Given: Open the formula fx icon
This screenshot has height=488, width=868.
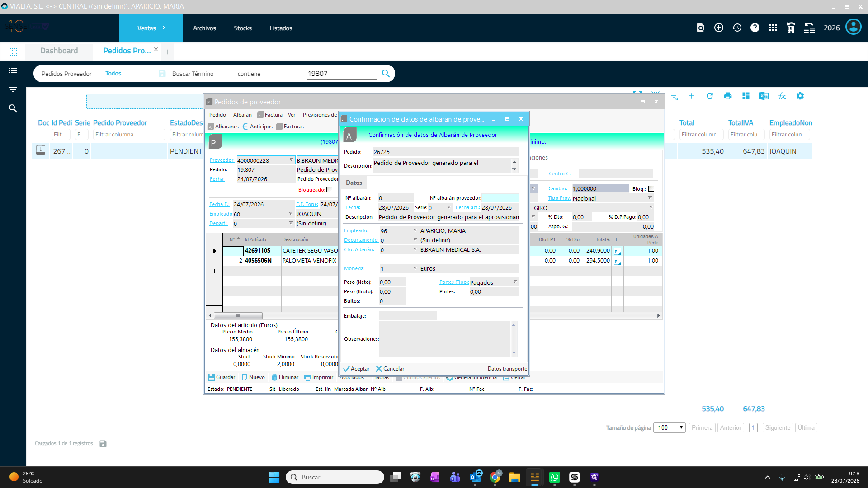Looking at the screenshot, I should [x=782, y=96].
